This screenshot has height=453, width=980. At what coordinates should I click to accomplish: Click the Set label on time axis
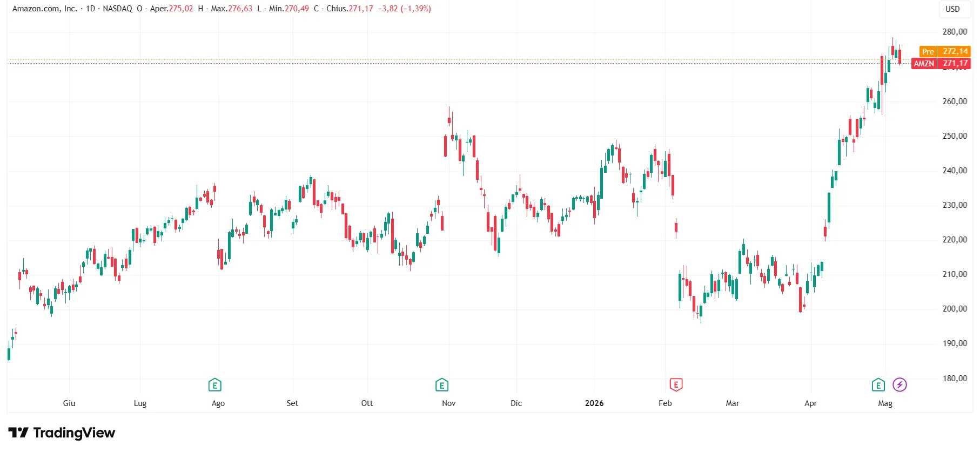click(x=292, y=403)
